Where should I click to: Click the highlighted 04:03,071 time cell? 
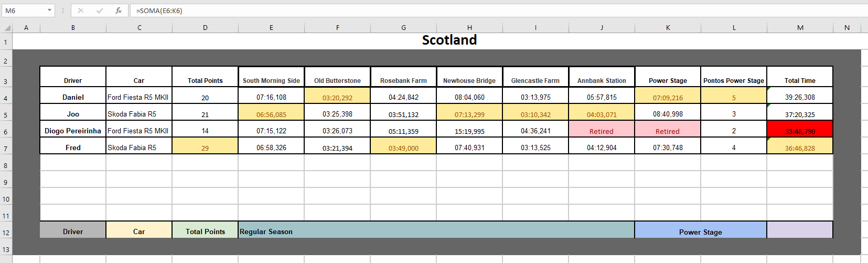pos(602,112)
